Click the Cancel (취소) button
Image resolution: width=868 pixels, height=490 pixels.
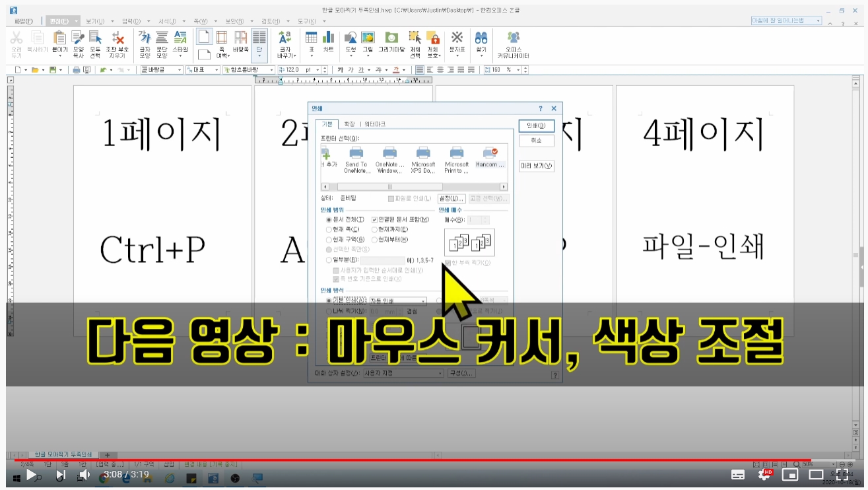pos(536,141)
